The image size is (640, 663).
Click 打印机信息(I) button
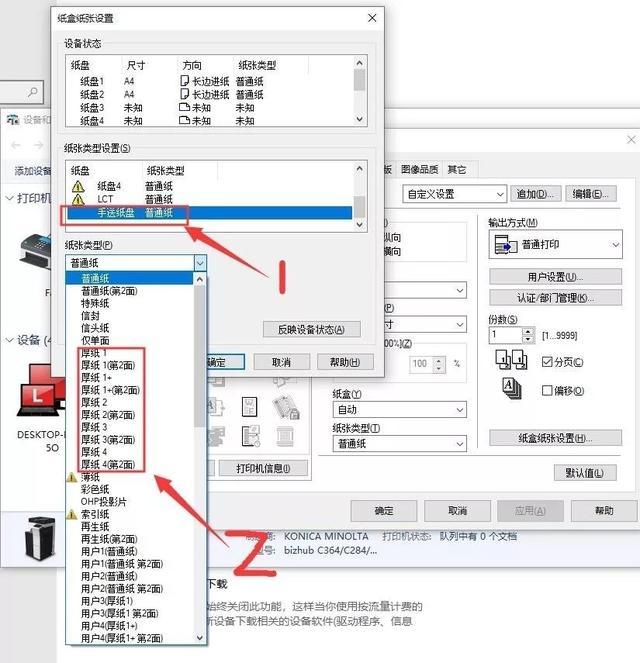[263, 468]
